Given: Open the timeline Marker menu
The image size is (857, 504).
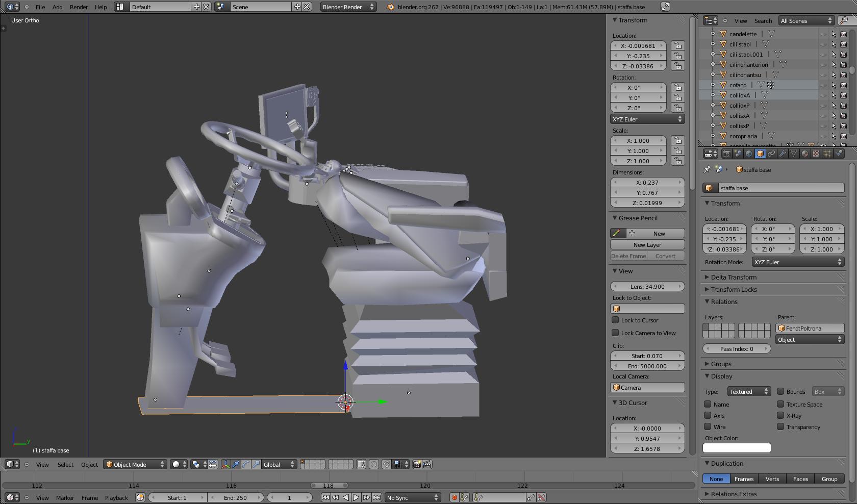Looking at the screenshot, I should (65, 497).
